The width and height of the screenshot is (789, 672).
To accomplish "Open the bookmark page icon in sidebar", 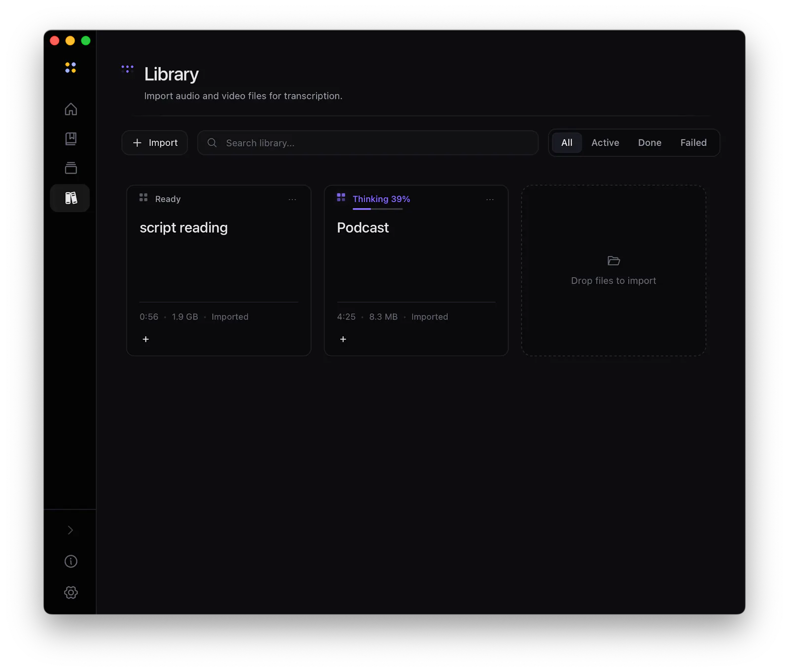I will click(71, 139).
